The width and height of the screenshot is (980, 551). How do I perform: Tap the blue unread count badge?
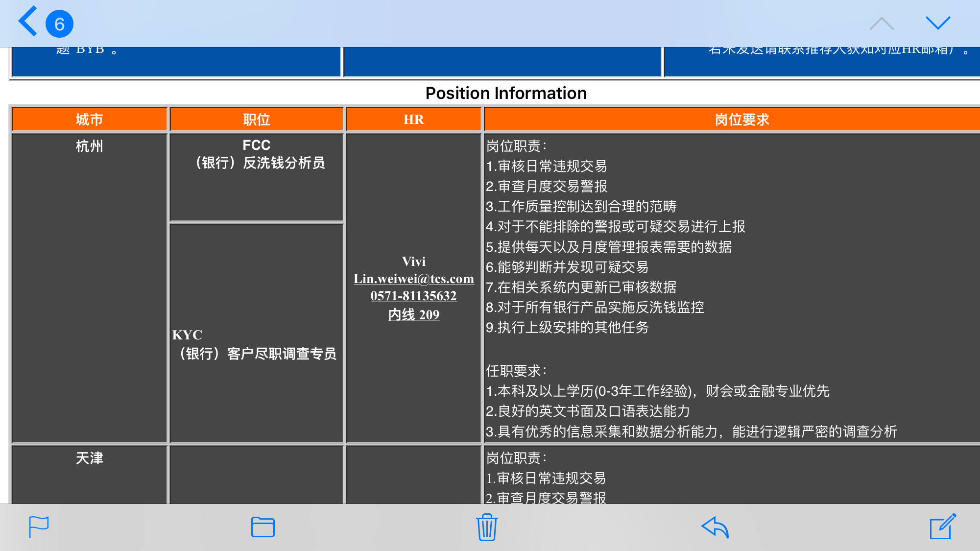[x=59, y=24]
